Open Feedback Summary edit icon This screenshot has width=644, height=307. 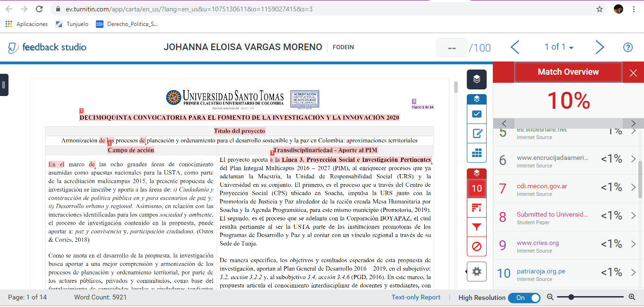click(477, 134)
